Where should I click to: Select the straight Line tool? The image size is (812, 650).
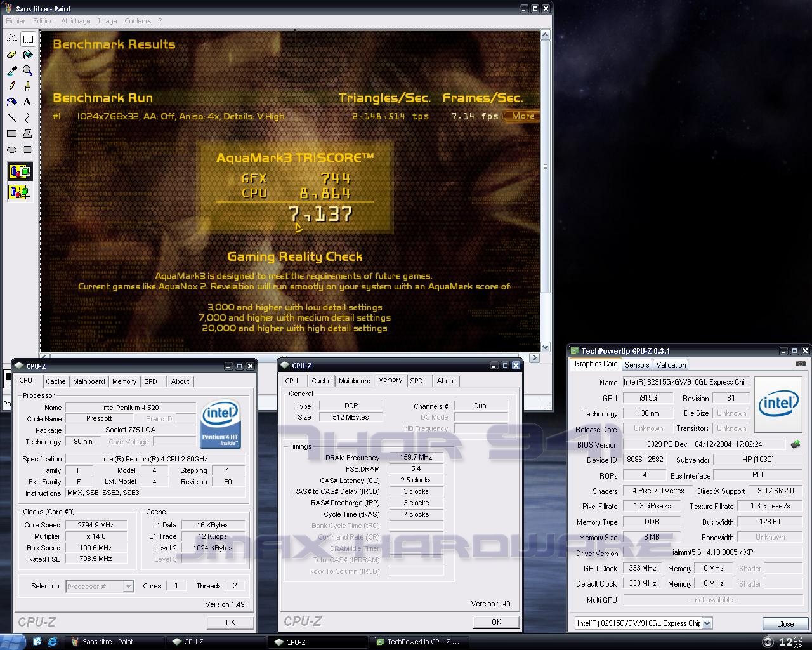click(x=11, y=117)
